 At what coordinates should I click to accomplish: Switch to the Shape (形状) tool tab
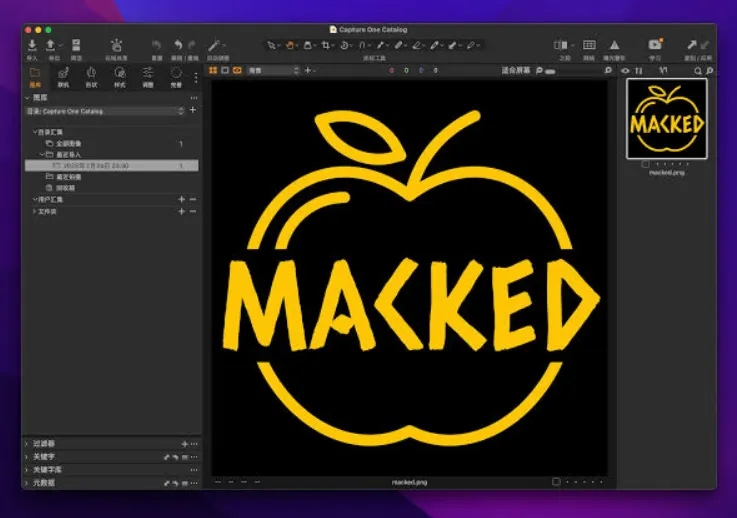[91, 78]
